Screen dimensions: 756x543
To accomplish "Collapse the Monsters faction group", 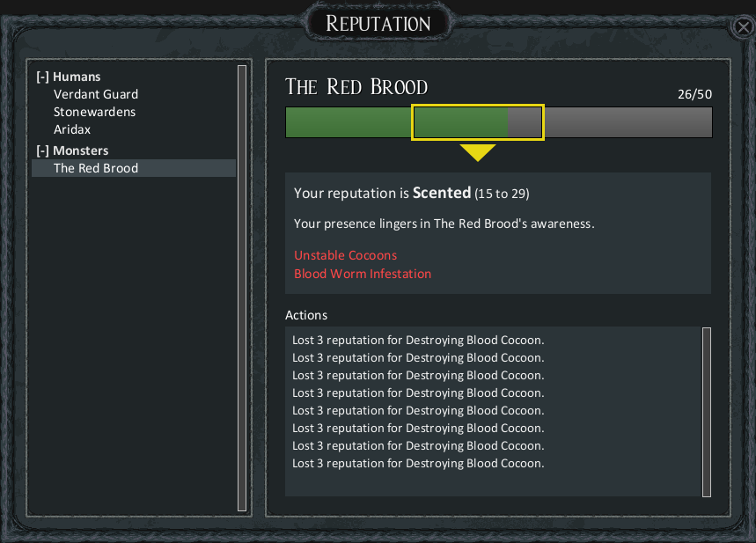I will coord(42,150).
